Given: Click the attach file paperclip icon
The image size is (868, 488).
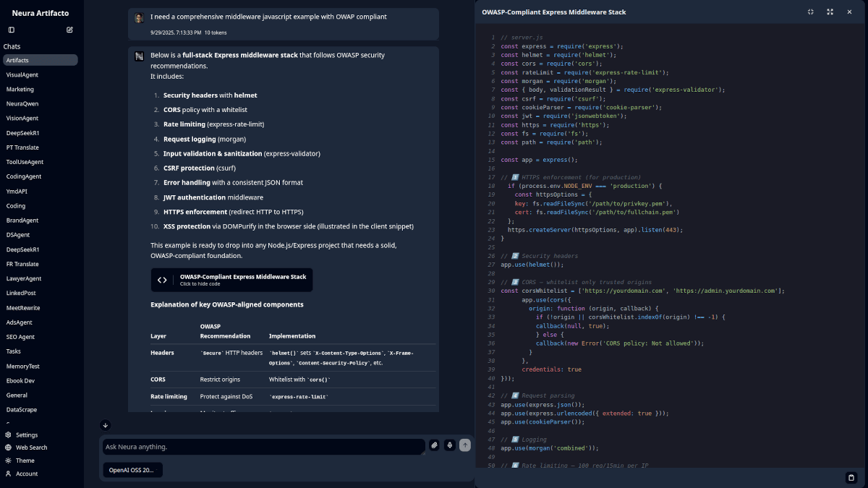Looking at the screenshot, I should (x=434, y=445).
